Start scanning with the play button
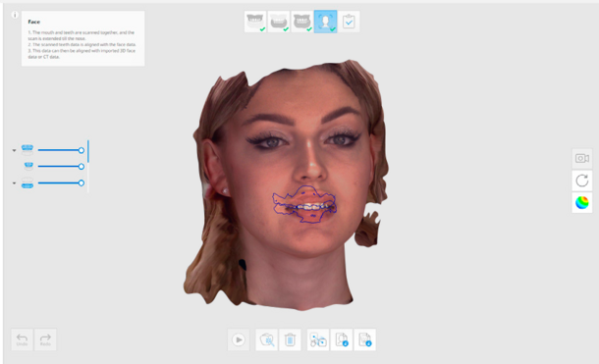Screen dimensions: 599x364 (x=239, y=339)
